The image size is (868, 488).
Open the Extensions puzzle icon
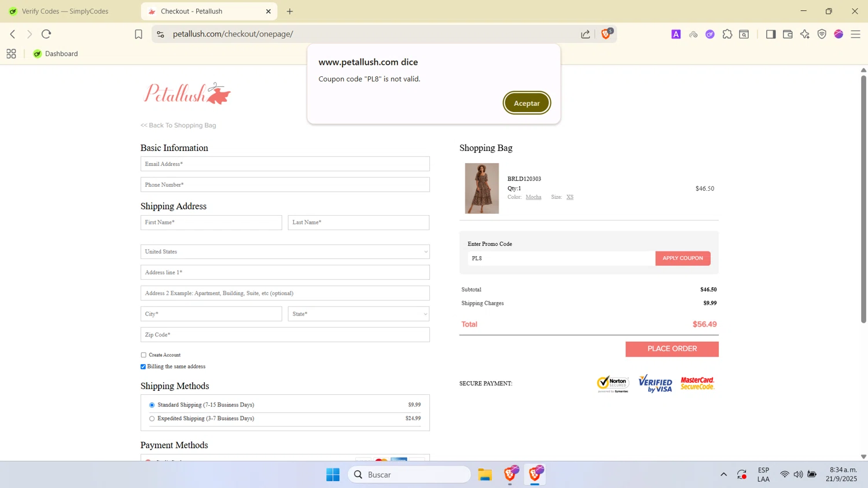point(727,34)
